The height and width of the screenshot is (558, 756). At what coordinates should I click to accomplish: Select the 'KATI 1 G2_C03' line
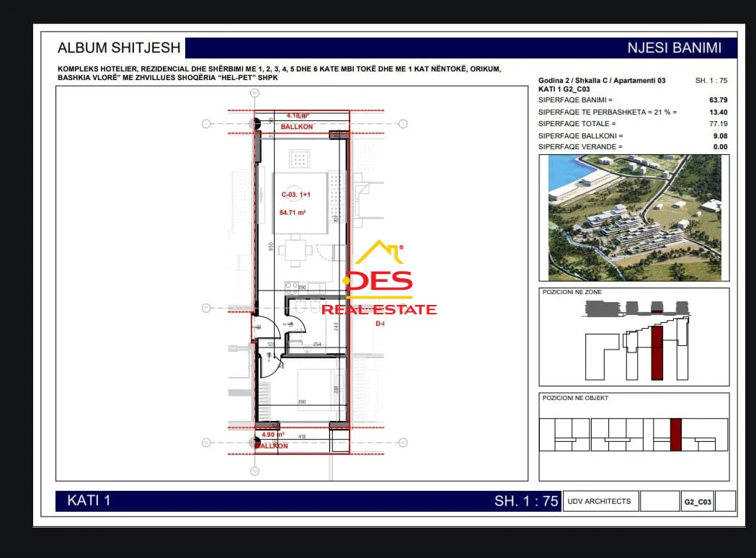[x=564, y=89]
